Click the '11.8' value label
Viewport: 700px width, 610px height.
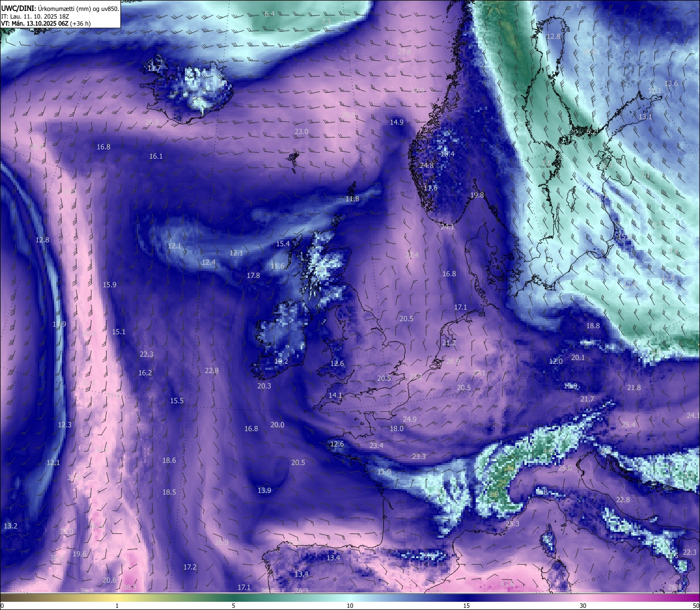click(352, 199)
